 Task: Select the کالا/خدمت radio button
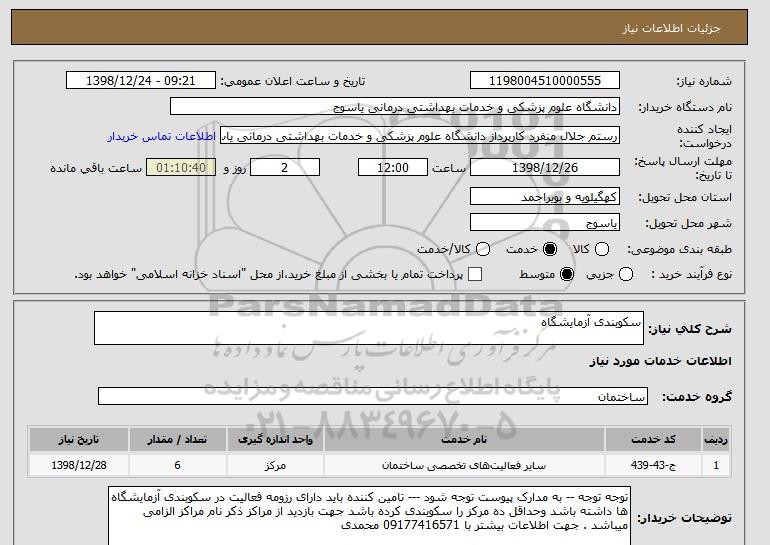tap(483, 249)
